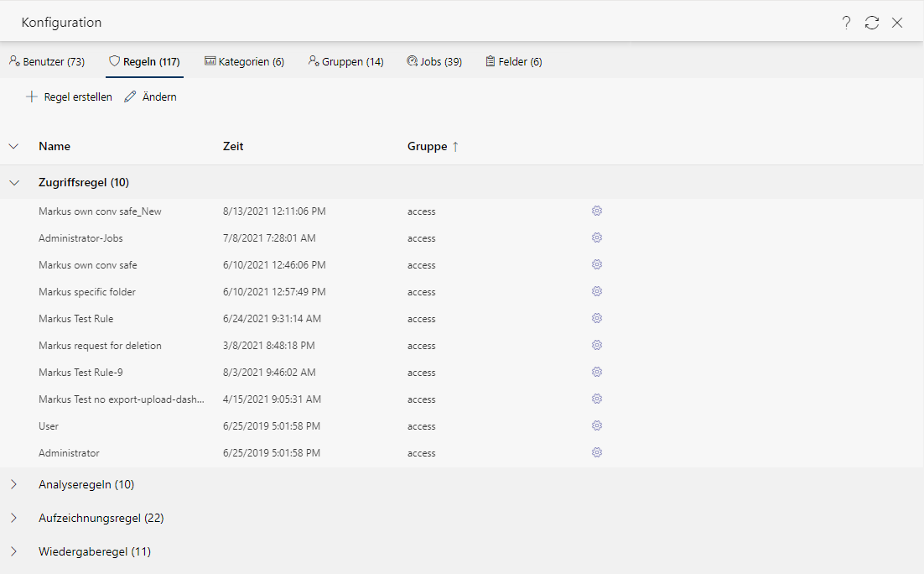Image resolution: width=924 pixels, height=574 pixels.
Task: Open the Jobs tab
Action: (433, 61)
